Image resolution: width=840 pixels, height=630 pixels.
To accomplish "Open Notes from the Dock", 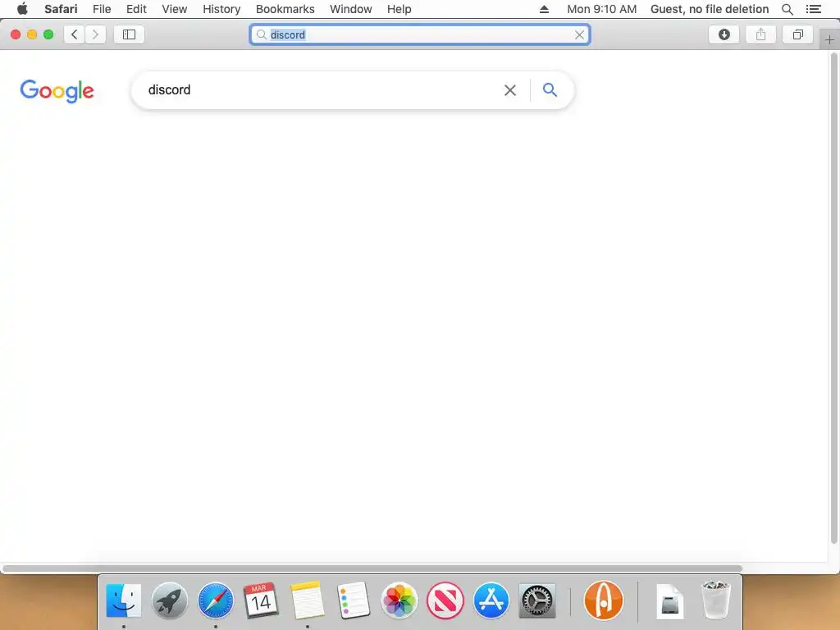I will click(x=308, y=600).
